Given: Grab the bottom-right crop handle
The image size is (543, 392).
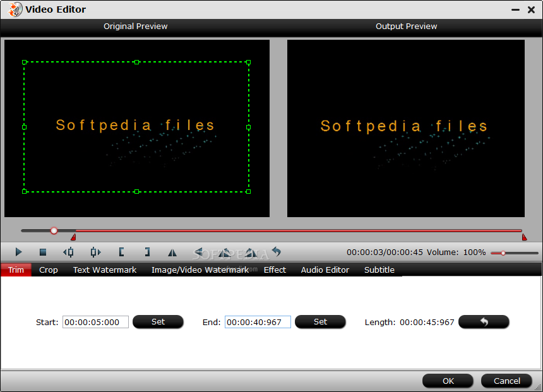Looking at the screenshot, I should point(248,191).
